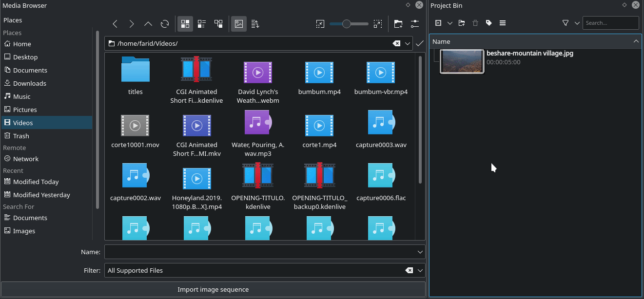
Task: Open Media Browser view options sliders icon
Action: click(x=415, y=24)
